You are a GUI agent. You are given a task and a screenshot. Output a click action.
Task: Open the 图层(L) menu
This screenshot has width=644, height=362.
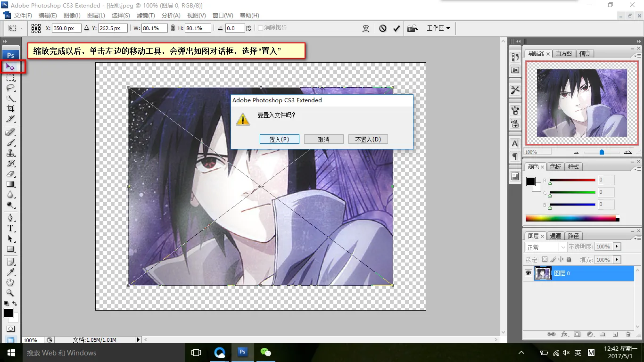96,16
